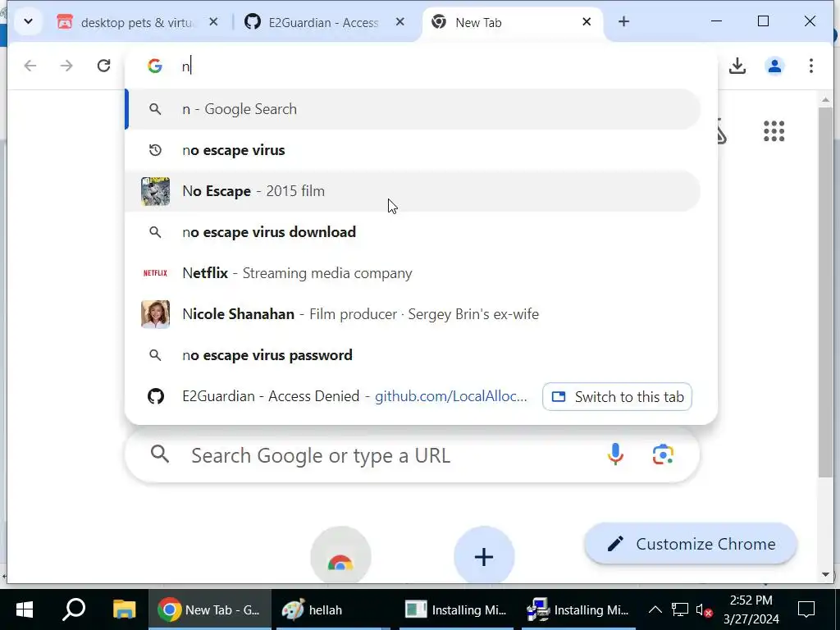Viewport: 840px width, 630px height.
Task: Select 'no escape virus' history suggestion
Action: click(413, 151)
